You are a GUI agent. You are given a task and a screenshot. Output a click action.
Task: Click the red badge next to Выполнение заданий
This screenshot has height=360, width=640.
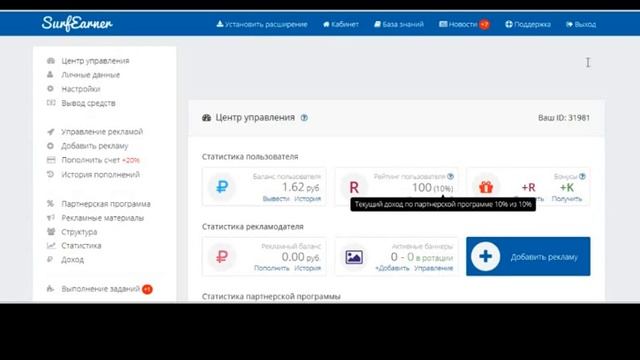(x=147, y=289)
